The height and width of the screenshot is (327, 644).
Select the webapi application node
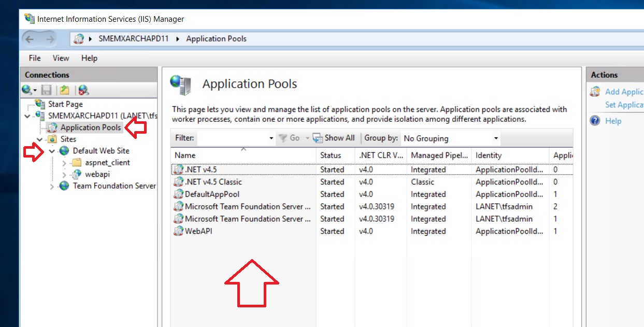[x=97, y=175]
